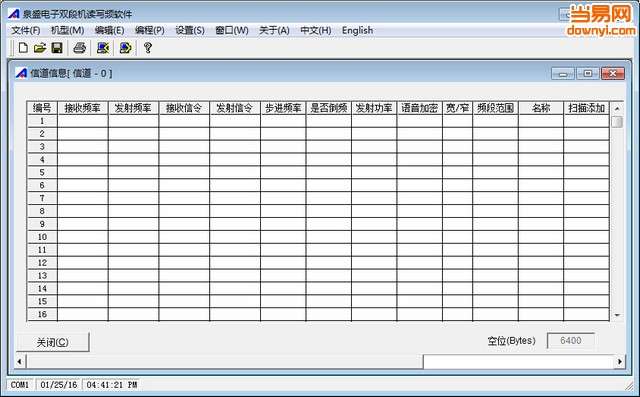
Task: Click the horizontal scrollbar right arrow
Action: [620, 362]
